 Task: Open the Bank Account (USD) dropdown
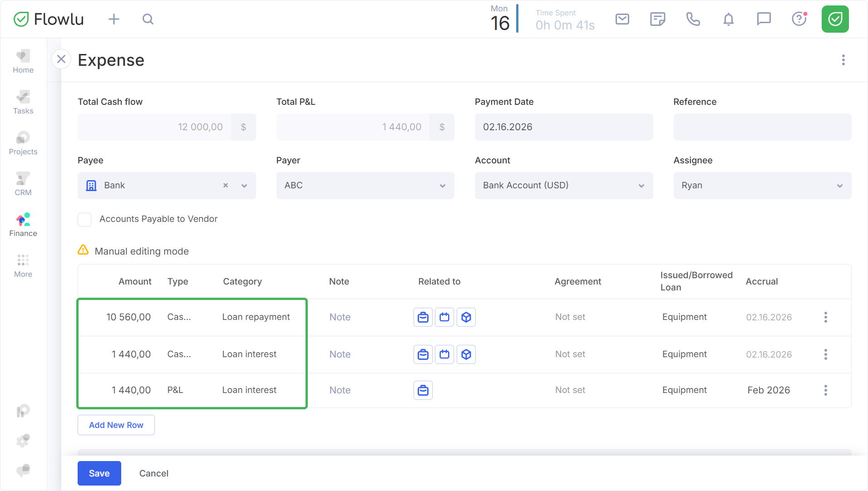coord(563,186)
